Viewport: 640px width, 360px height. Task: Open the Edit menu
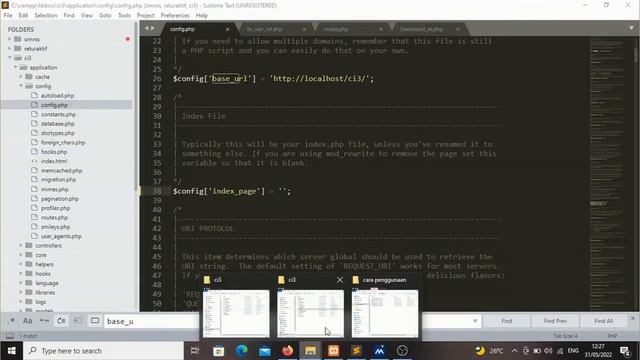(x=23, y=16)
